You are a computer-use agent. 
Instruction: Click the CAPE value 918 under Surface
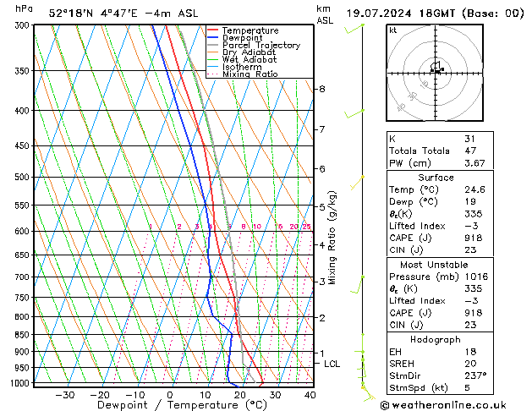(473, 238)
